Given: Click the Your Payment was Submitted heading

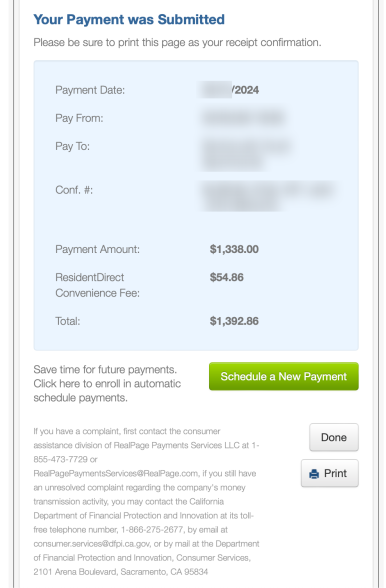Looking at the screenshot, I should click(x=129, y=20).
